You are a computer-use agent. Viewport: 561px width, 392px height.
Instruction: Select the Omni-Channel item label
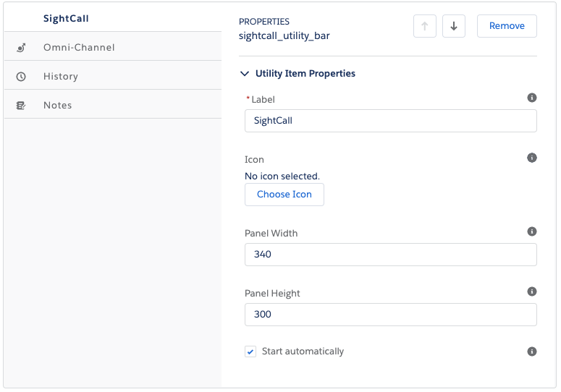click(79, 48)
